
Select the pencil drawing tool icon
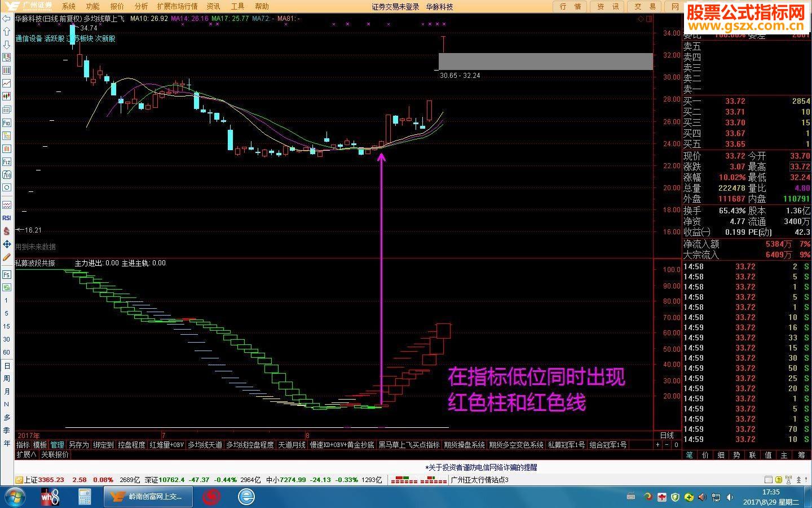pos(7,257)
